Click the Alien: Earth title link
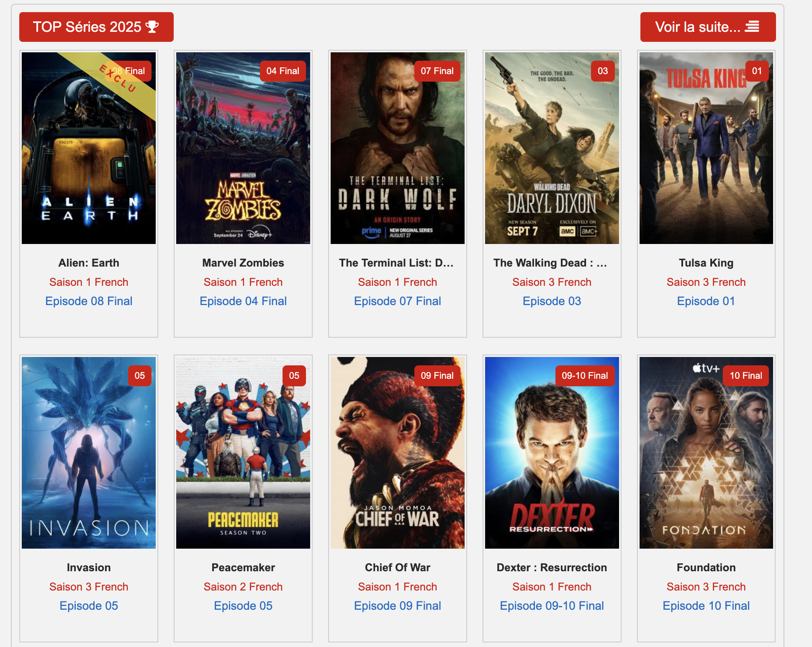Viewport: 812px width, 647px height. coord(89,263)
